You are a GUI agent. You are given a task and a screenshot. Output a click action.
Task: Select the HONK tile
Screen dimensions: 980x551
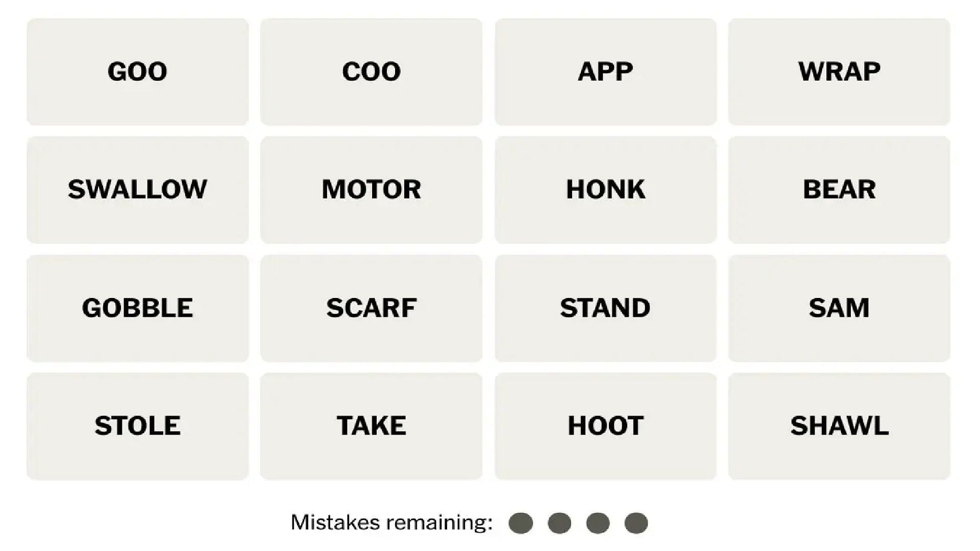tap(606, 189)
